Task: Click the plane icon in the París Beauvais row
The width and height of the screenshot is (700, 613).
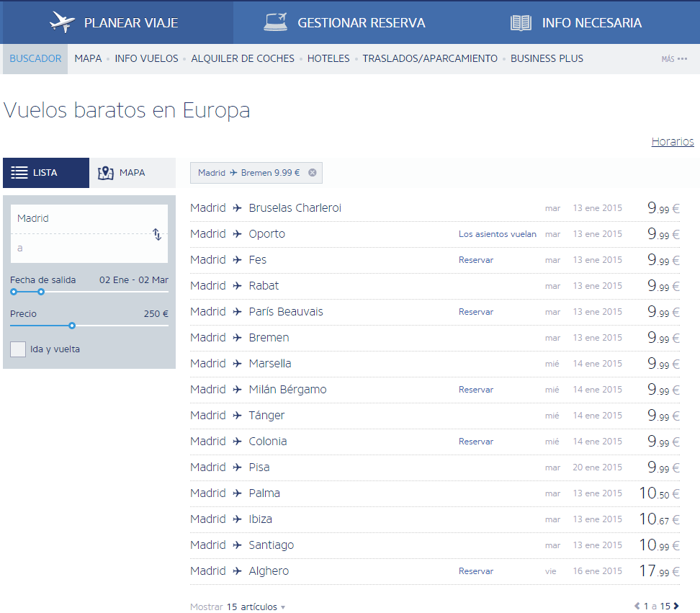Action: coord(238,312)
